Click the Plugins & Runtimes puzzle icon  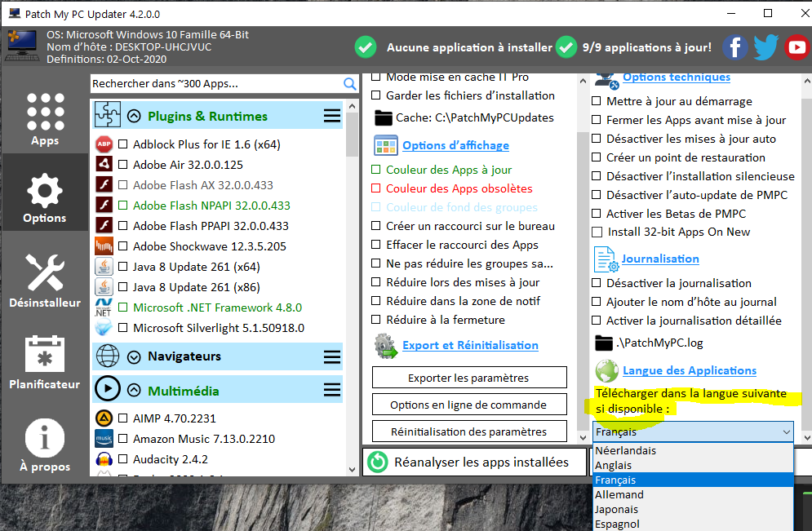[108, 115]
